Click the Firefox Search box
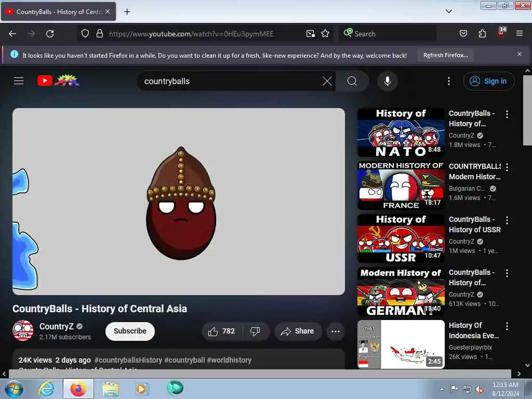This screenshot has width=532, height=399. pyautogui.click(x=388, y=34)
